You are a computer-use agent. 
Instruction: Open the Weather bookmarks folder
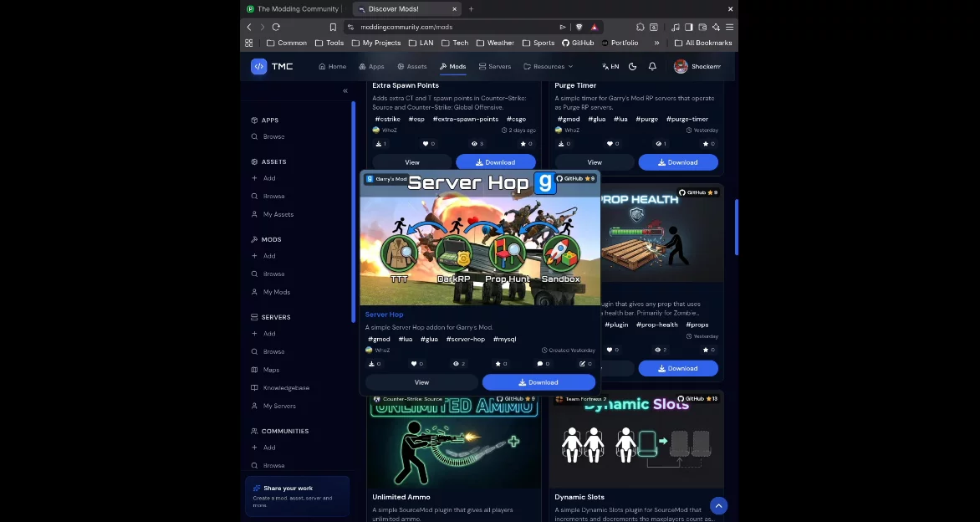point(495,43)
